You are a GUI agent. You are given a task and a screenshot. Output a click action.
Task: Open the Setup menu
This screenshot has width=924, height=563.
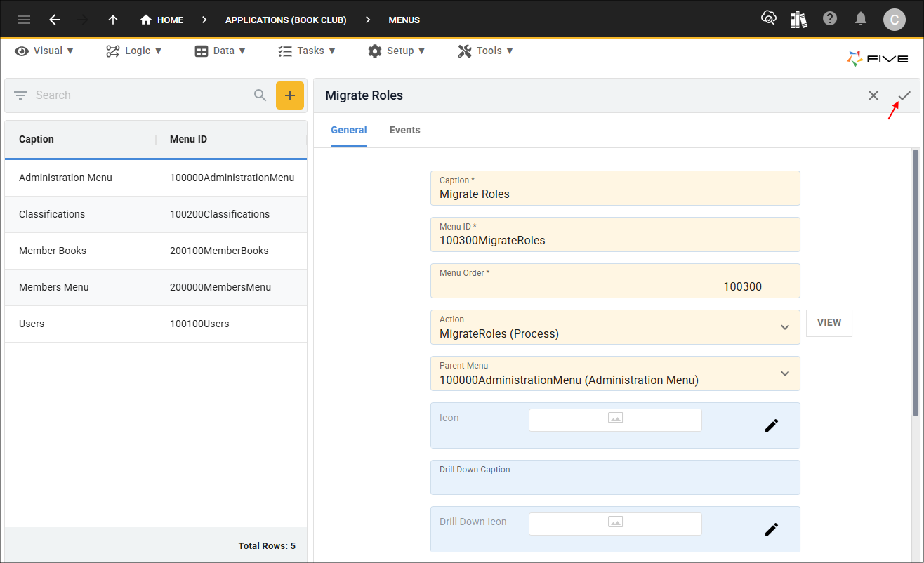point(397,51)
